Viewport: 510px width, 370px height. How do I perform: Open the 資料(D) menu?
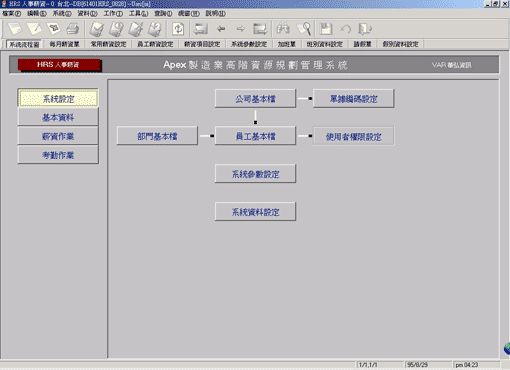(87, 13)
